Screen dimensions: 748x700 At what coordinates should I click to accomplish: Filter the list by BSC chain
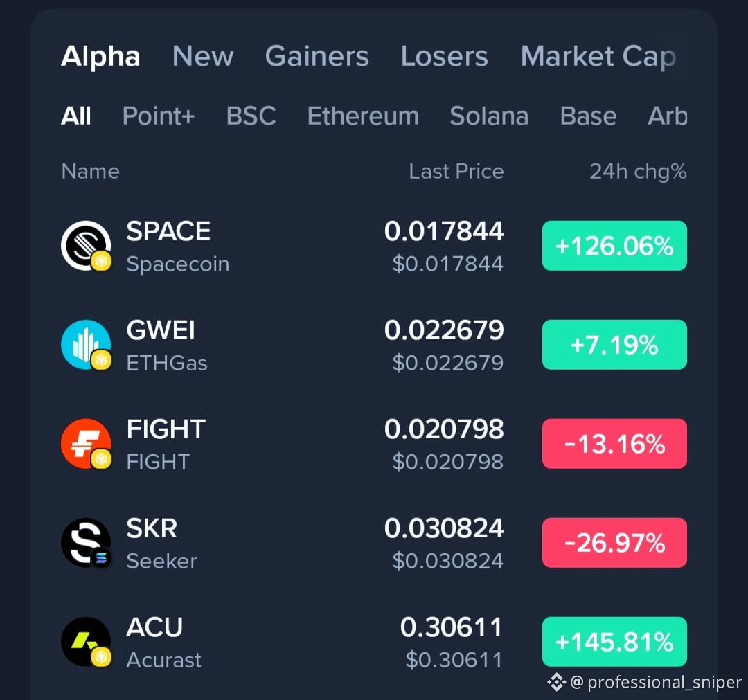pyautogui.click(x=251, y=116)
